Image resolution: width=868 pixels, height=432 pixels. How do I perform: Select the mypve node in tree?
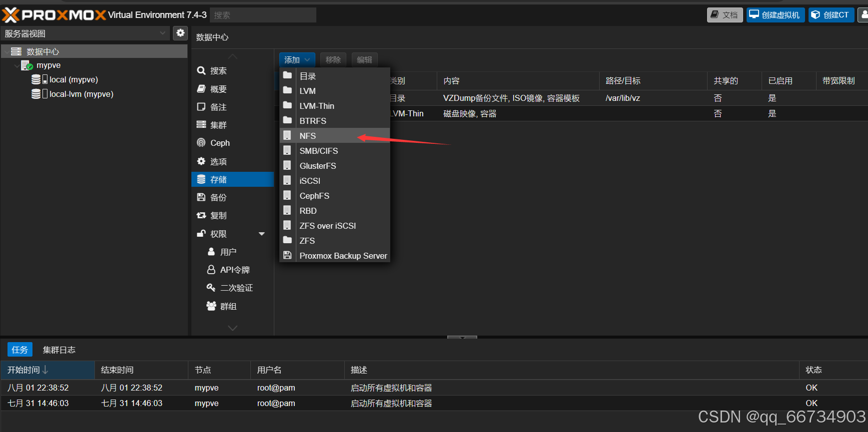[x=48, y=65]
